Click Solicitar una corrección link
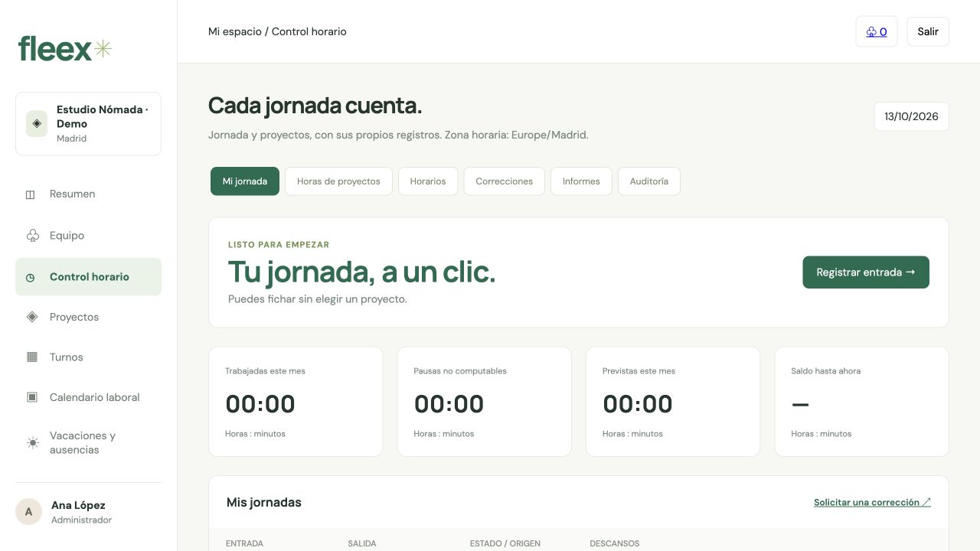 [872, 503]
